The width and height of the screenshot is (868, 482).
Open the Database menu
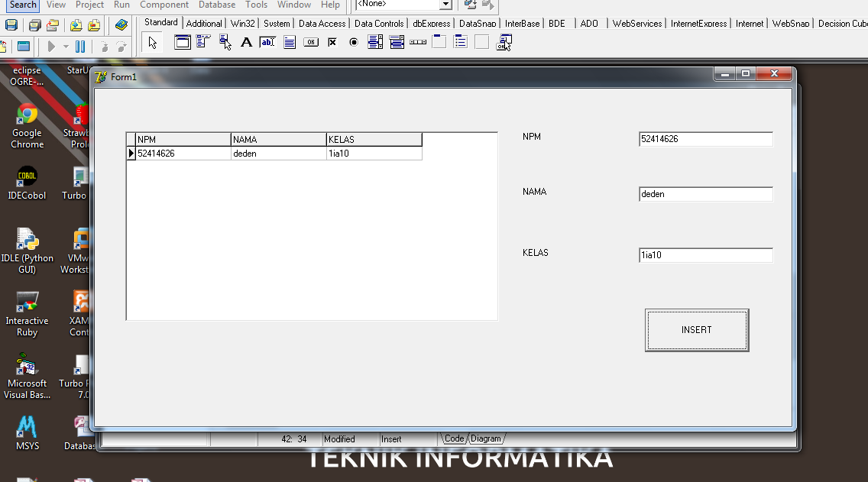pos(216,5)
